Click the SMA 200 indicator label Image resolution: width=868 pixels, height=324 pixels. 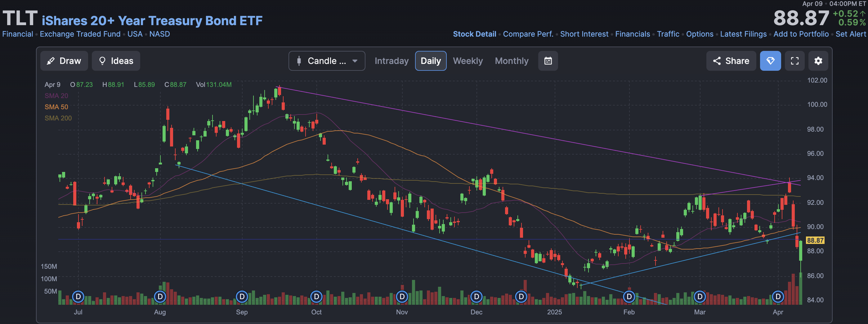(58, 118)
